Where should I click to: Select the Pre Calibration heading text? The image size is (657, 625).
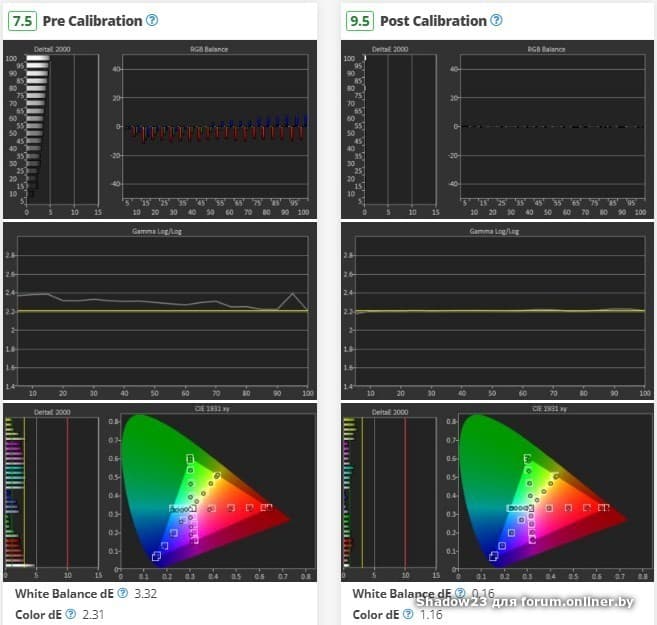point(93,21)
